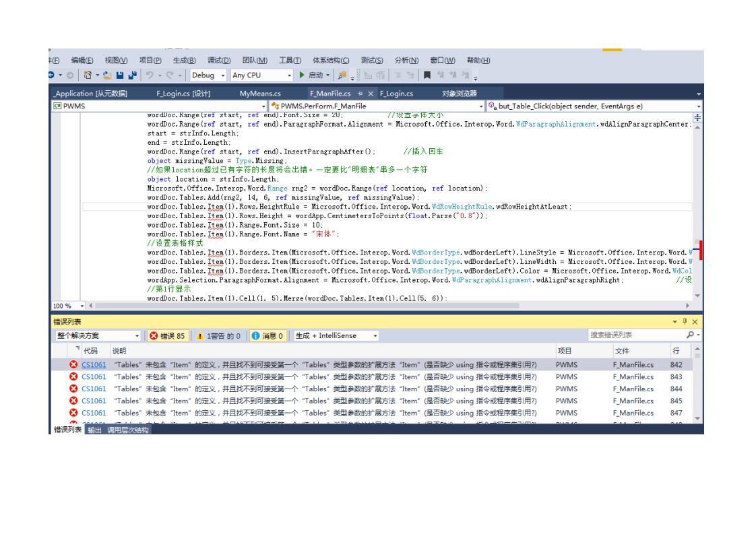Open the 调试(D) menu
This screenshot has width=756, height=534.
pyautogui.click(x=219, y=60)
